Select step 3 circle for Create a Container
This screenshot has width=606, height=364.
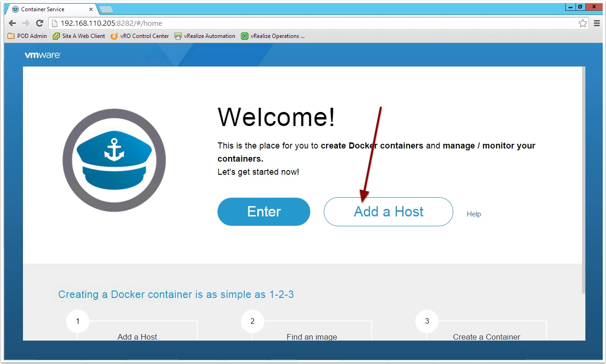click(427, 321)
